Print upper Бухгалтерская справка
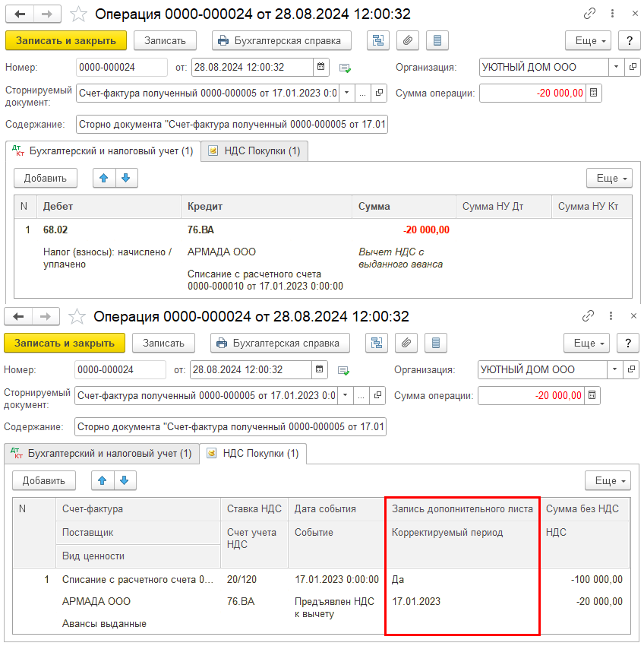Viewport: 644px width, 646px height. pyautogui.click(x=282, y=40)
